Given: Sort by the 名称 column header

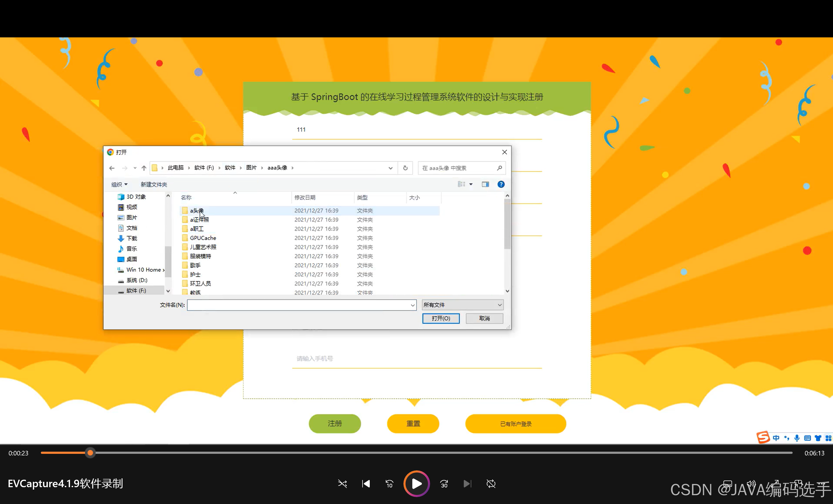Looking at the screenshot, I should tap(186, 198).
